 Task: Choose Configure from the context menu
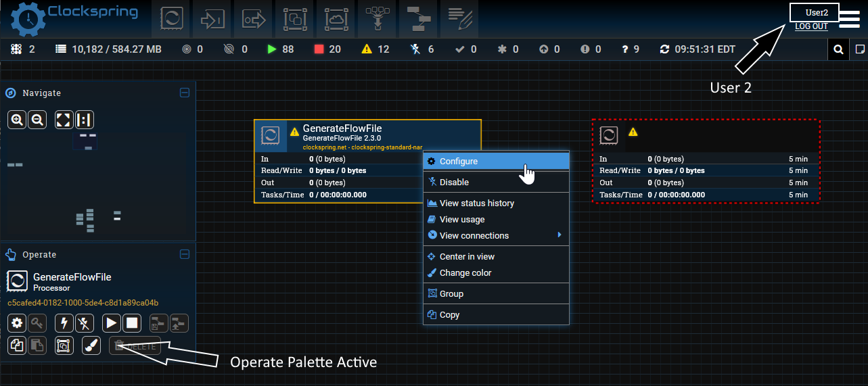[496, 161]
